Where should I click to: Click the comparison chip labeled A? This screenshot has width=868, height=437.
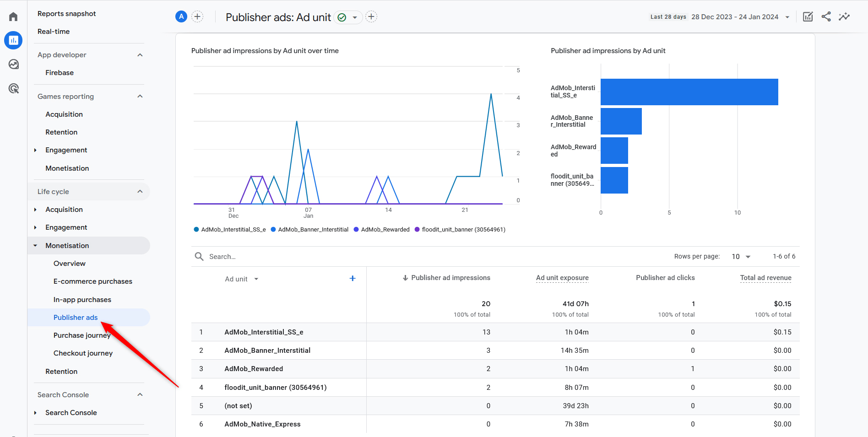click(181, 16)
